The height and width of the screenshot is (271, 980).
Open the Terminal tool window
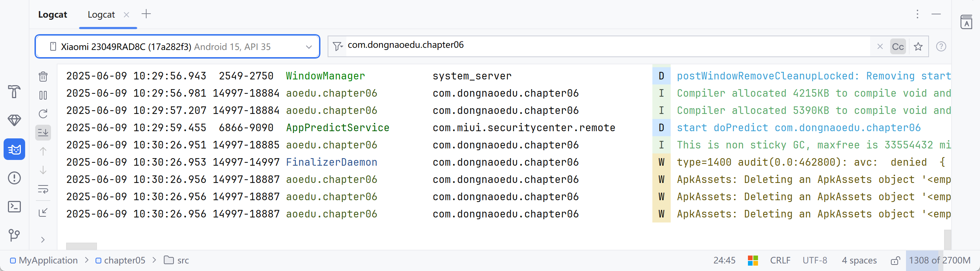pos(14,207)
